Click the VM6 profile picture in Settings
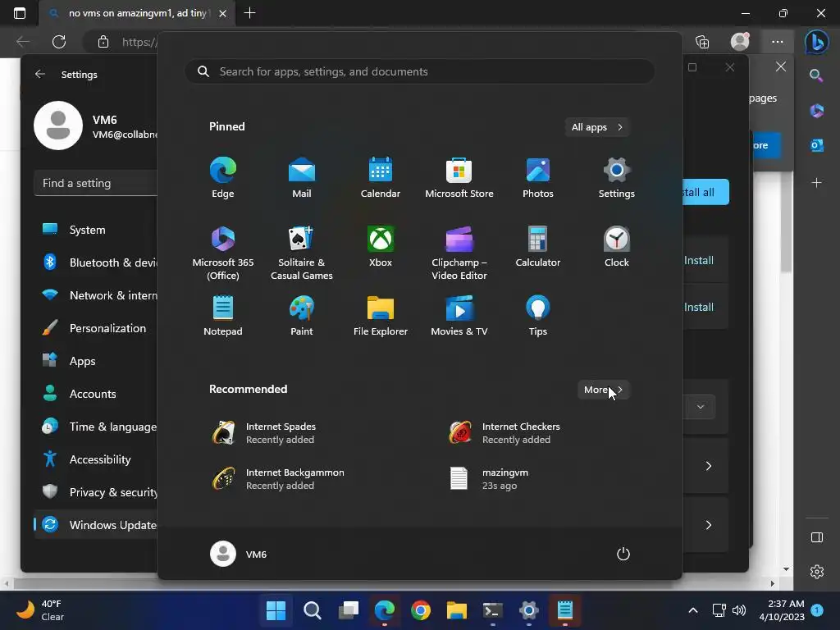Viewport: 840px width, 630px height. tap(58, 126)
